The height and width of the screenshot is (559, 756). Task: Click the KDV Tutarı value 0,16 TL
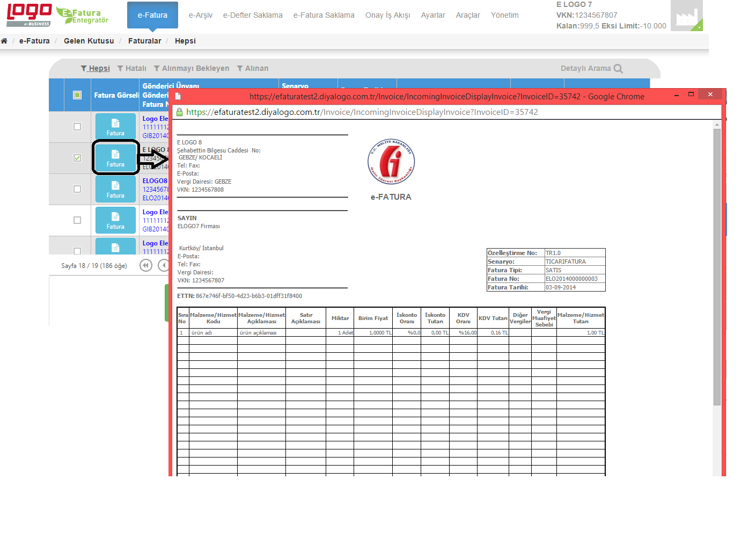tap(500, 333)
